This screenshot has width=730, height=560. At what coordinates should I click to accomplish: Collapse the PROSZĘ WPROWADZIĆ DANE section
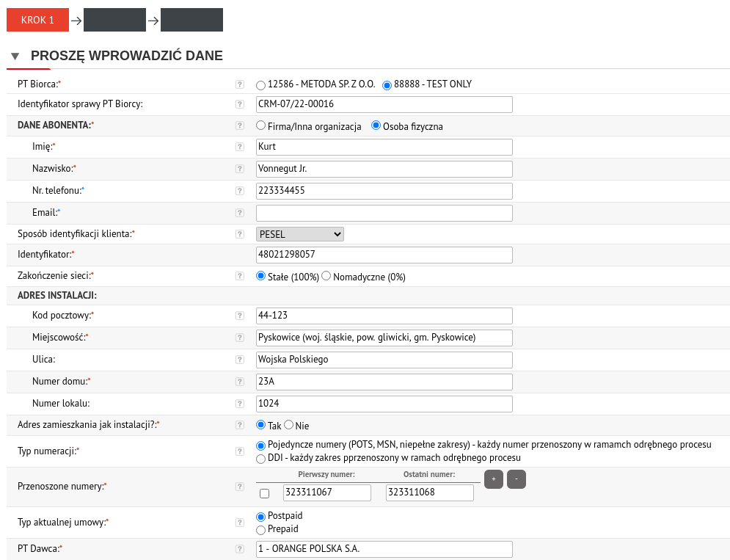pyautogui.click(x=15, y=57)
